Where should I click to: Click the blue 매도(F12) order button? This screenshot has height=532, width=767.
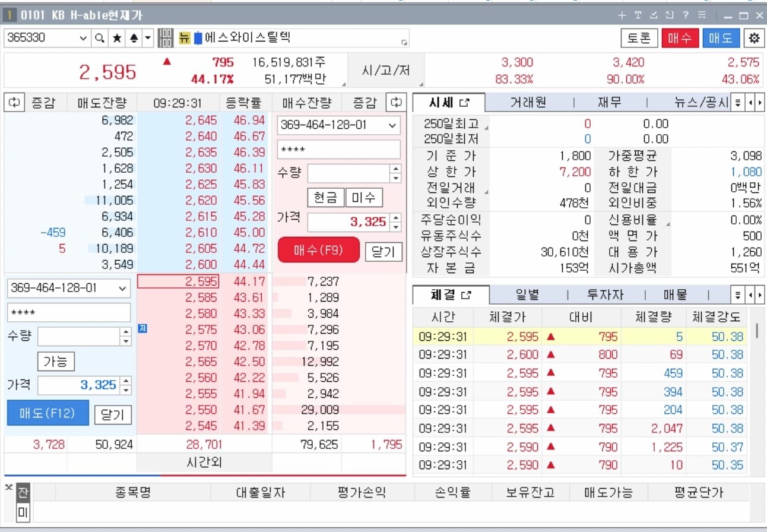[47, 413]
